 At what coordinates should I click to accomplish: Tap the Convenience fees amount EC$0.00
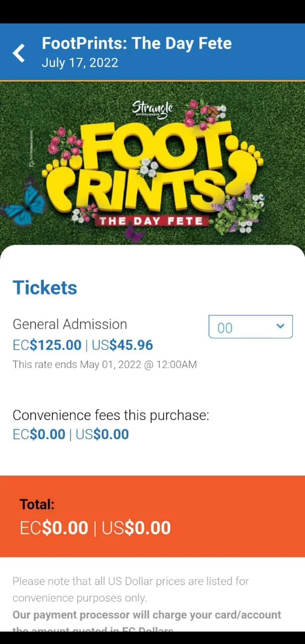[x=38, y=434]
